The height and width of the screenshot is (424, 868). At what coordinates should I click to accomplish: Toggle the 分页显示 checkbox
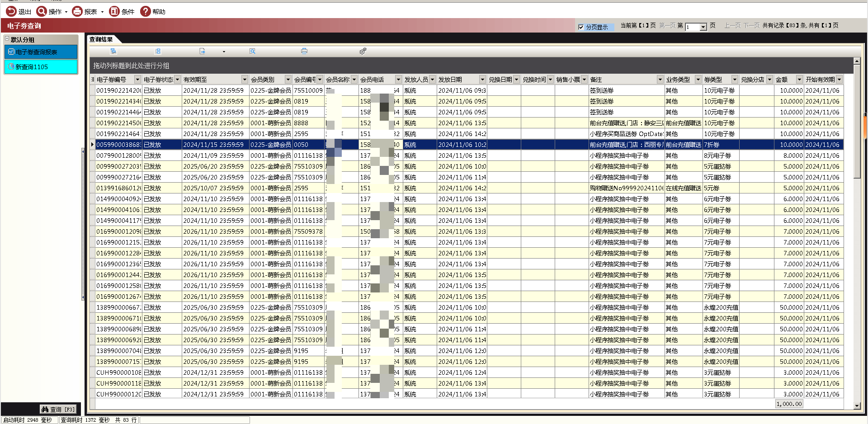(x=581, y=27)
